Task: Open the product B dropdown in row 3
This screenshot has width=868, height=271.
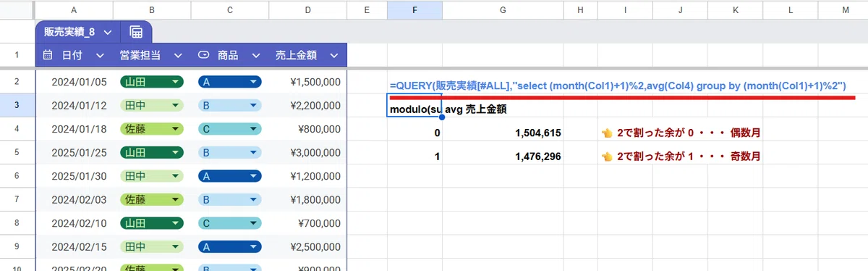Action: click(252, 105)
